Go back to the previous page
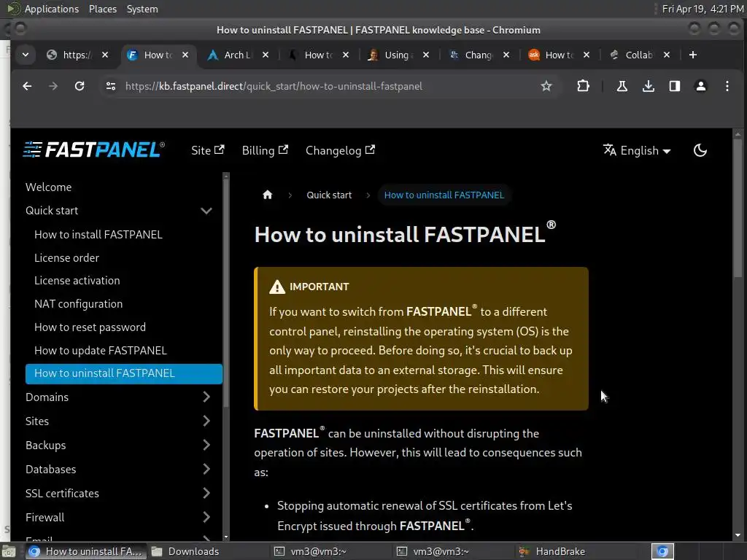 pos(27,86)
